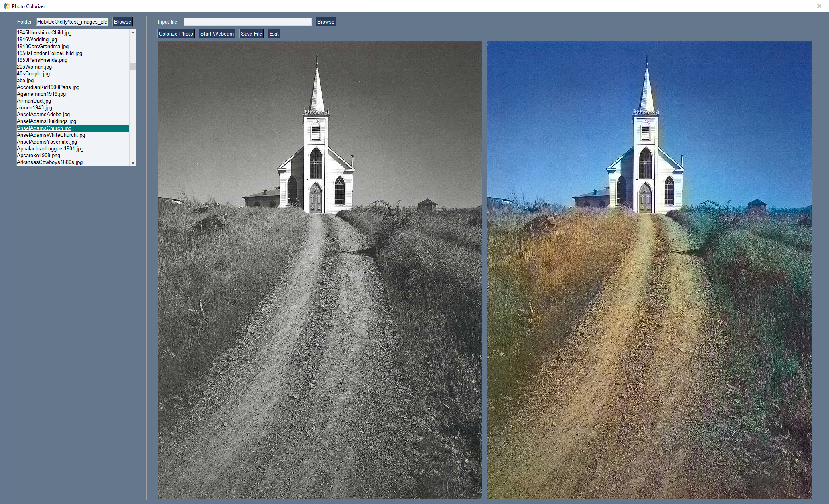
Task: Click the Photo Colorizer app icon in title bar
Action: click(x=6, y=6)
